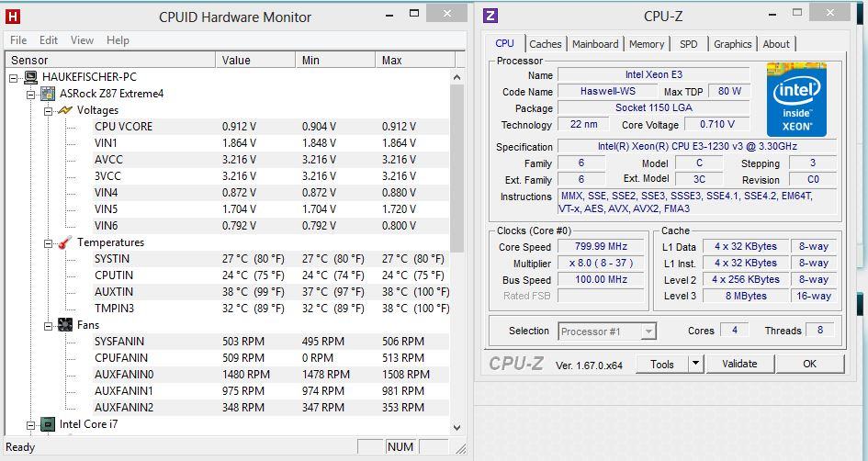This screenshot has height=461, width=868.
Task: Click the HAUKEFISCHER-PC computer icon
Action: pyautogui.click(x=31, y=77)
